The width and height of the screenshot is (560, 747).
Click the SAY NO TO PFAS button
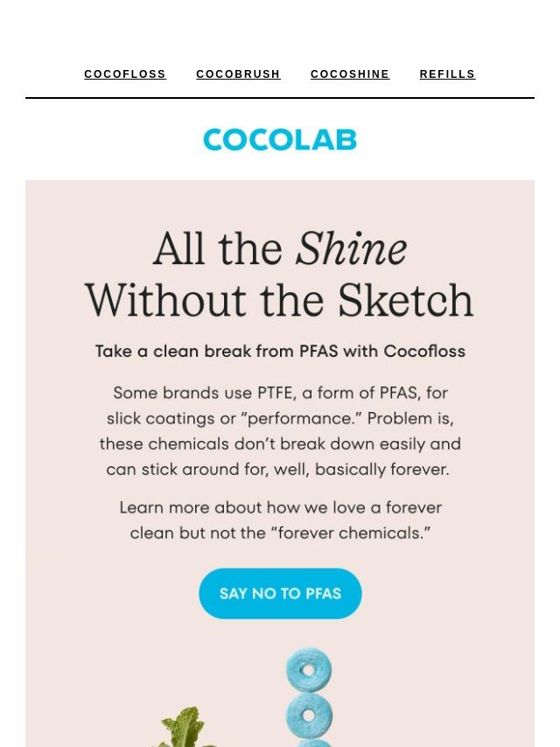pos(280,594)
